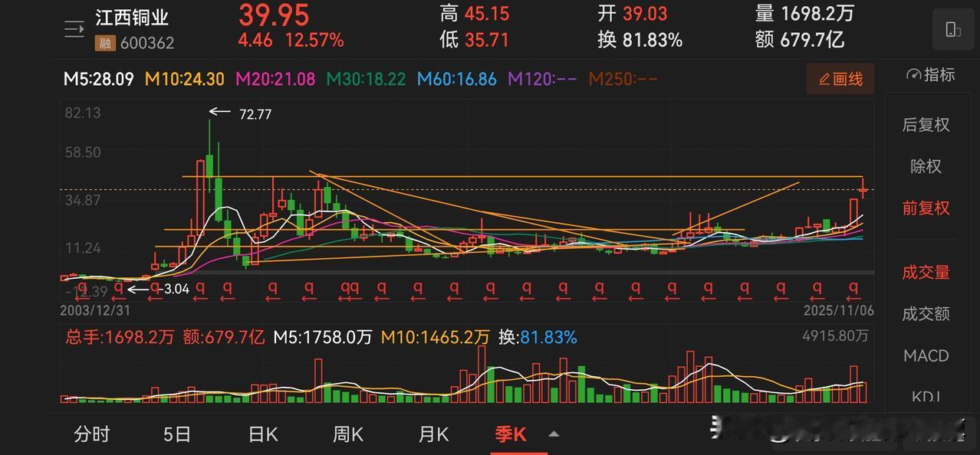980x455 pixels.
Task: Tap the screen rotate icon
Action: 953,30
